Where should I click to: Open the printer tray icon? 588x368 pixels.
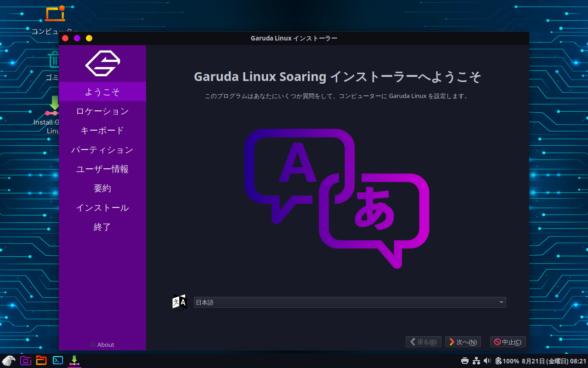click(x=465, y=361)
